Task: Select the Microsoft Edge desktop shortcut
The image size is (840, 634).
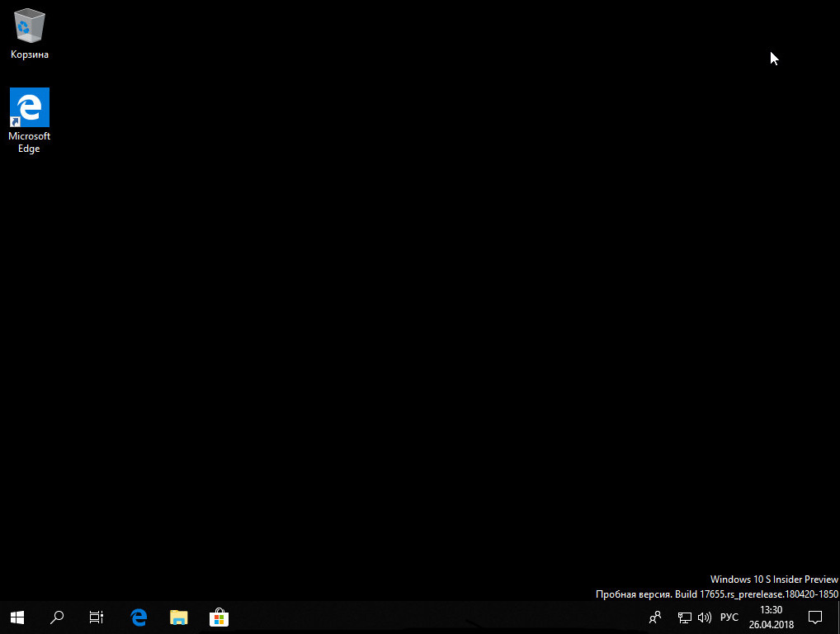Action: click(x=30, y=121)
